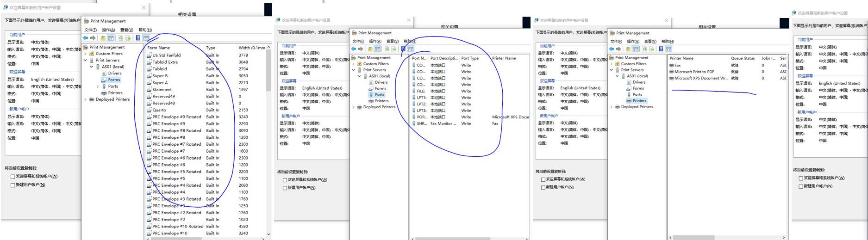The height and width of the screenshot is (240, 868).
Task: Export the Forms list using toolbar icon
Action: click(x=128, y=38)
